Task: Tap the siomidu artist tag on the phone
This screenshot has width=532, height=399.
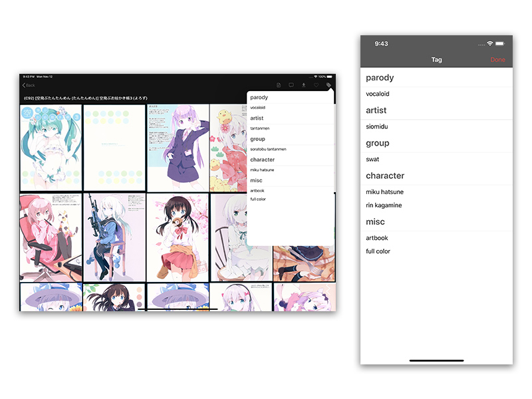Action: pyautogui.click(x=377, y=126)
